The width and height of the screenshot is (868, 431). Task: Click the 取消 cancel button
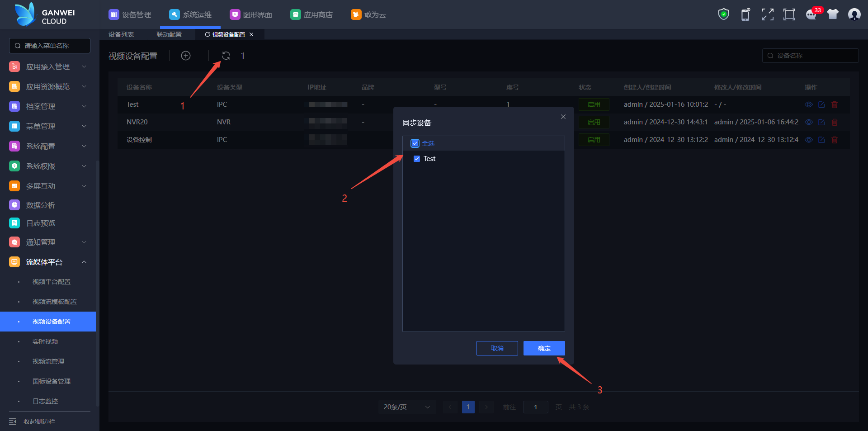(497, 348)
